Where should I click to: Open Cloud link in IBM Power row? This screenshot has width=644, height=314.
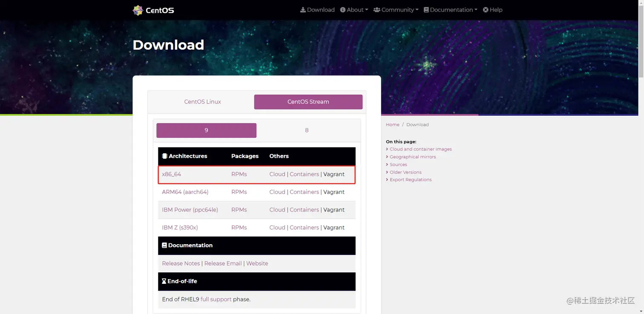(277, 210)
